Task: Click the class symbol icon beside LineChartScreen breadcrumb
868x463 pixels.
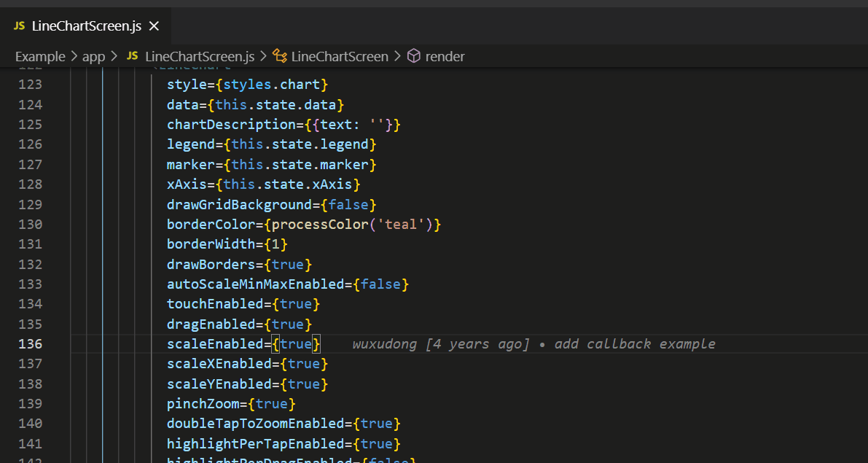Action: (278, 56)
